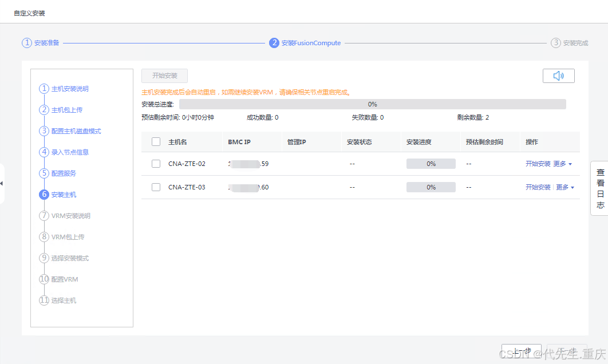Viewport: 608px width, 364px height.
Task: Select the CNA-ZTE-02 host checkbox
Action: (156, 163)
